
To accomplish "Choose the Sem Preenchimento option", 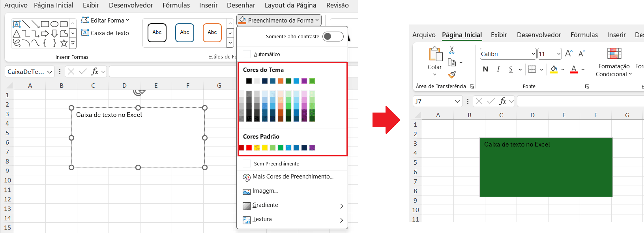I will (276, 164).
